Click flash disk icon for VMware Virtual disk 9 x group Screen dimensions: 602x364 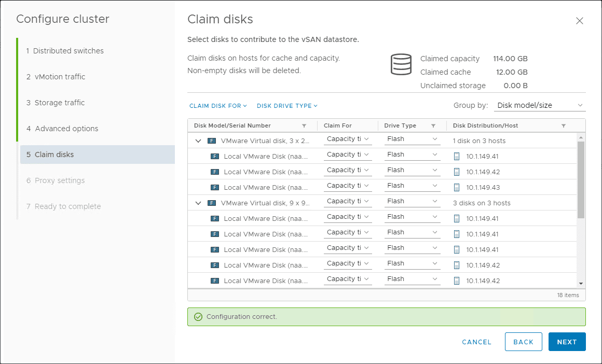coord(211,203)
